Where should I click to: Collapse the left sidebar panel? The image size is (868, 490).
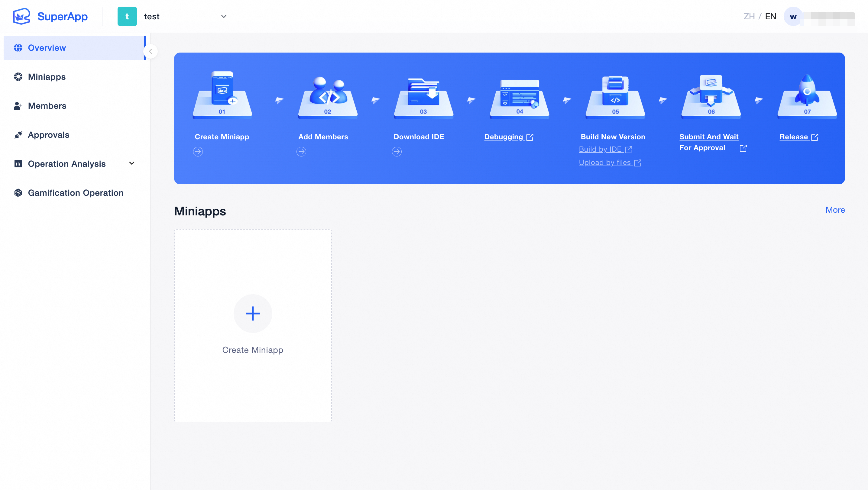[x=151, y=52]
